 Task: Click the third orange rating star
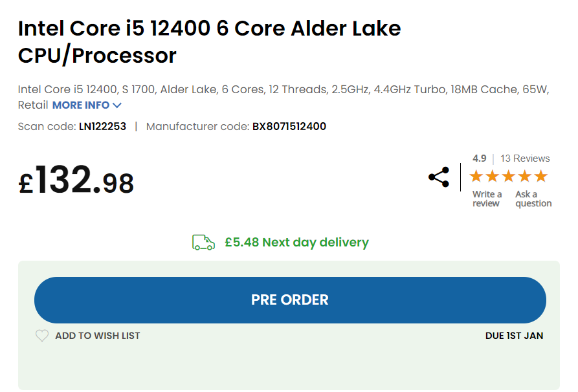pyautogui.click(x=509, y=176)
